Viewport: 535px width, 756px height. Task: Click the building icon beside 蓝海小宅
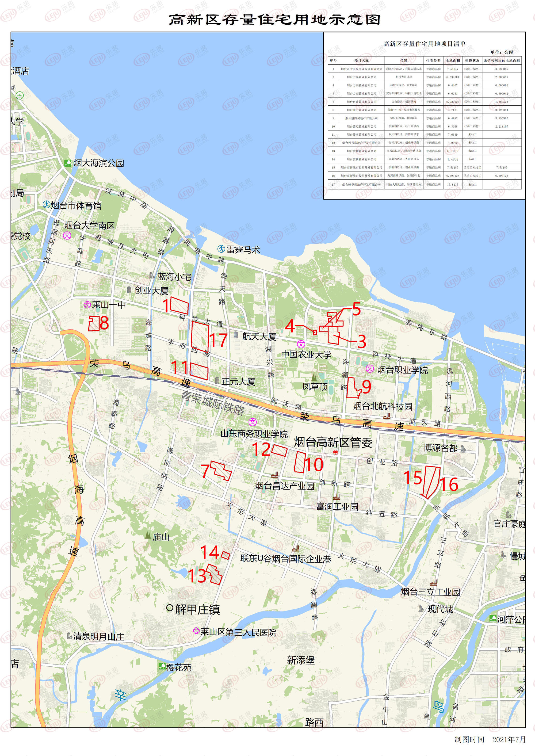(152, 276)
